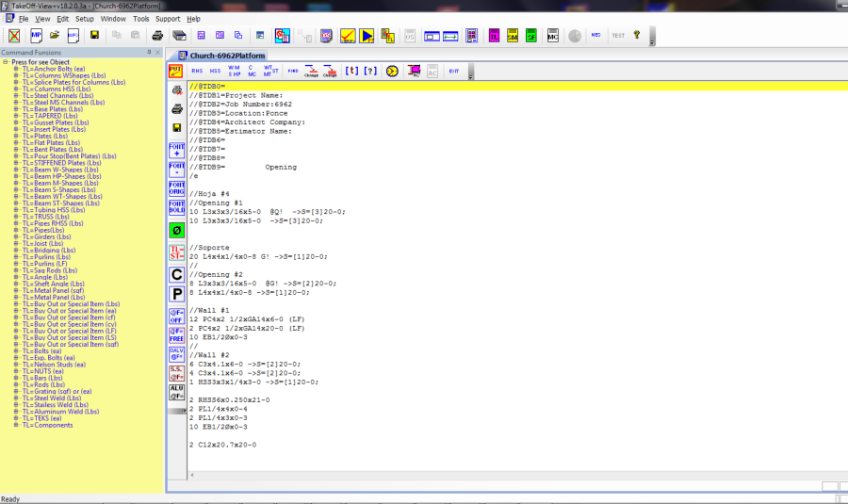Pin the Command Funsions panel

pyautogui.click(x=149, y=53)
